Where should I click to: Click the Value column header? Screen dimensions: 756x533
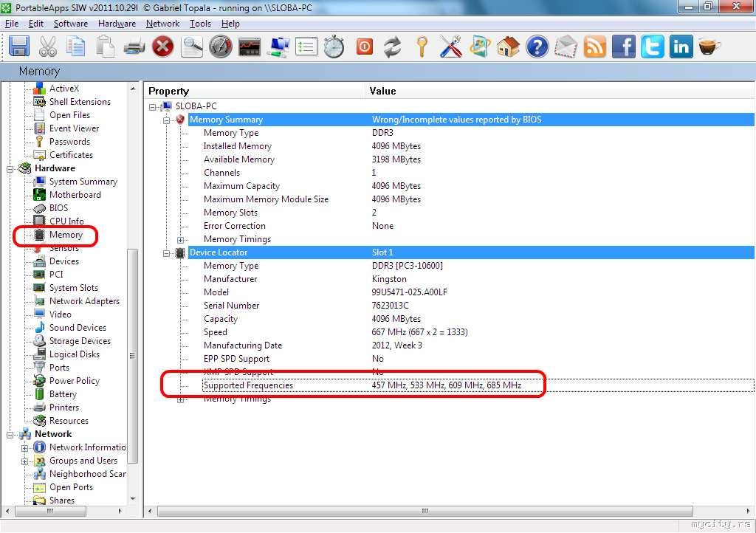383,91
